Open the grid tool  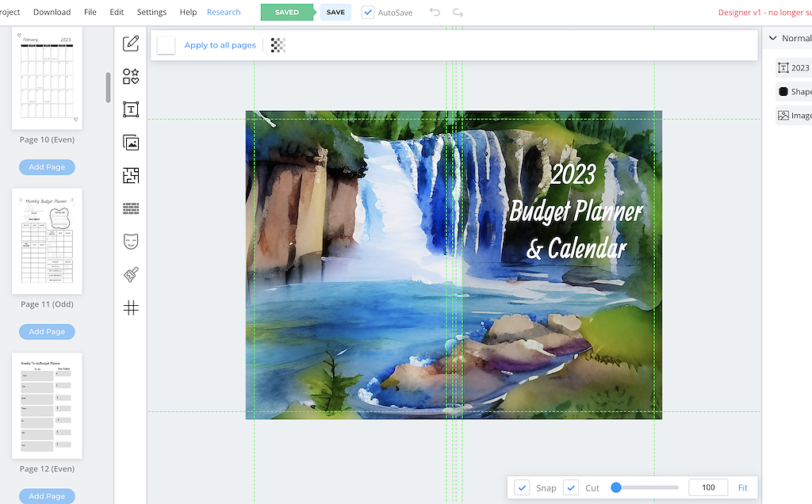pyautogui.click(x=131, y=307)
